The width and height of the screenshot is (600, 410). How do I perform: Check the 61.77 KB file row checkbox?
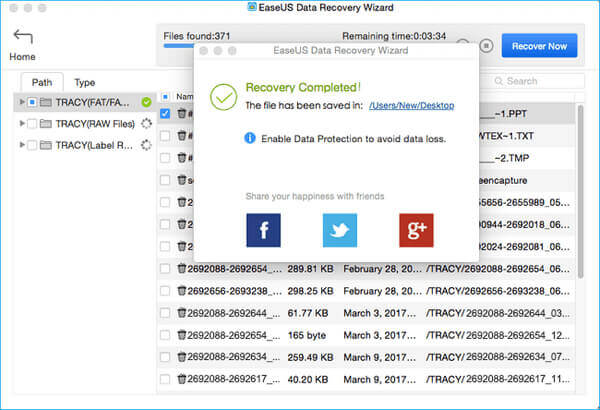(x=165, y=313)
